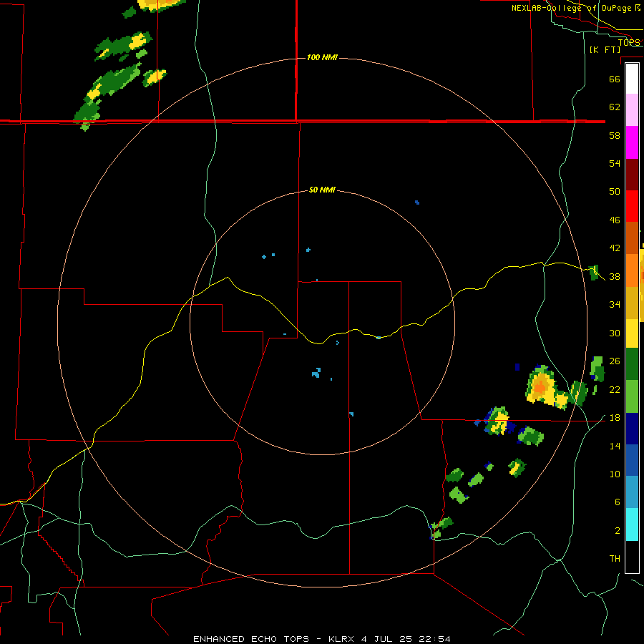Click the "22" legend value
This screenshot has height=644, width=644.
(615, 390)
